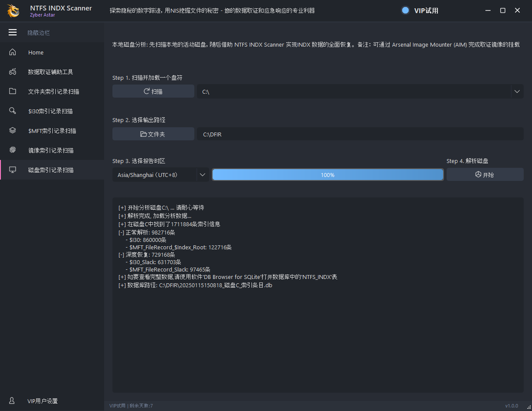Click the dragon app logo
532x411 pixels.
pos(13,11)
